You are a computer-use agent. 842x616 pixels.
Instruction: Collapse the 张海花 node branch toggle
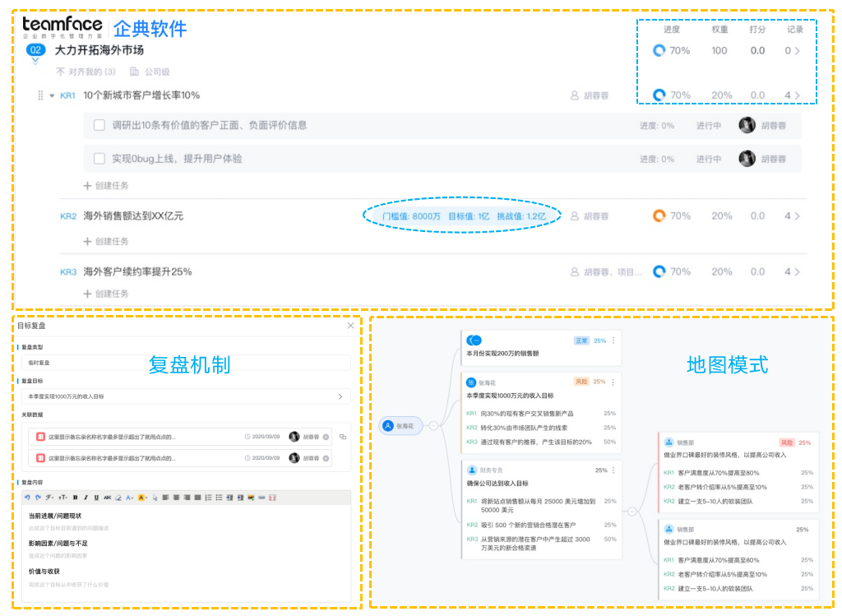click(431, 426)
